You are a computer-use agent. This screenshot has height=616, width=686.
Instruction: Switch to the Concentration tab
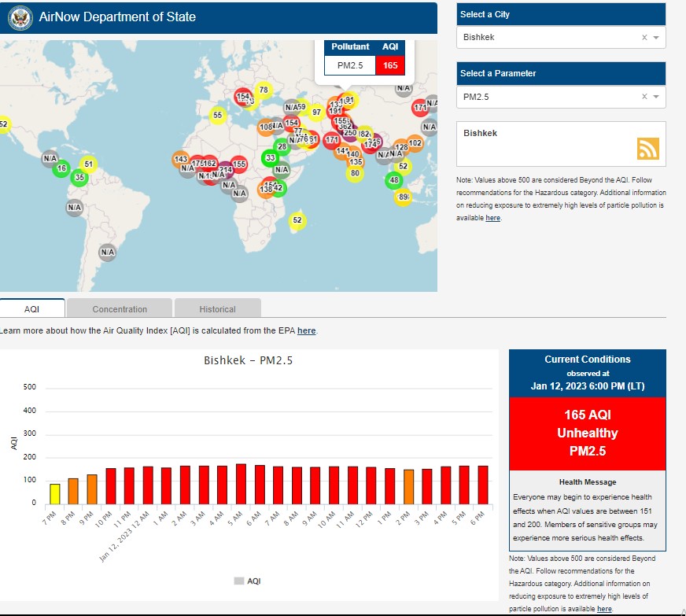tap(120, 308)
